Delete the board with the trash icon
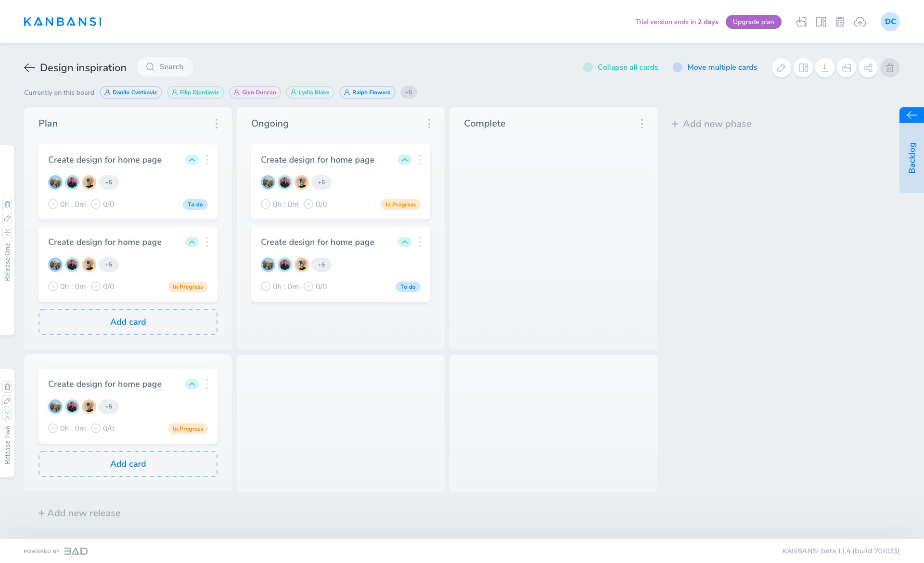Screen dimensions: 924x563 [x=889, y=68]
